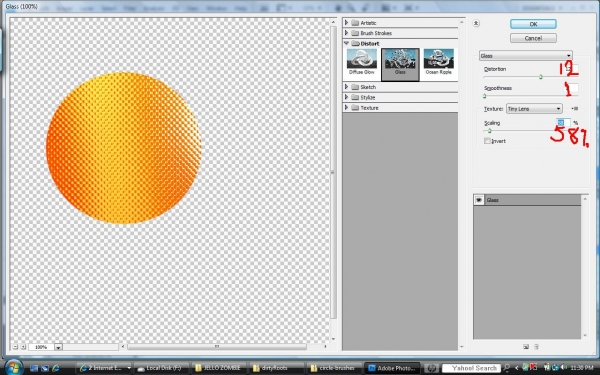Viewport: 600px width, 375px height.
Task: Click the Distortion value field
Action: [571, 69]
